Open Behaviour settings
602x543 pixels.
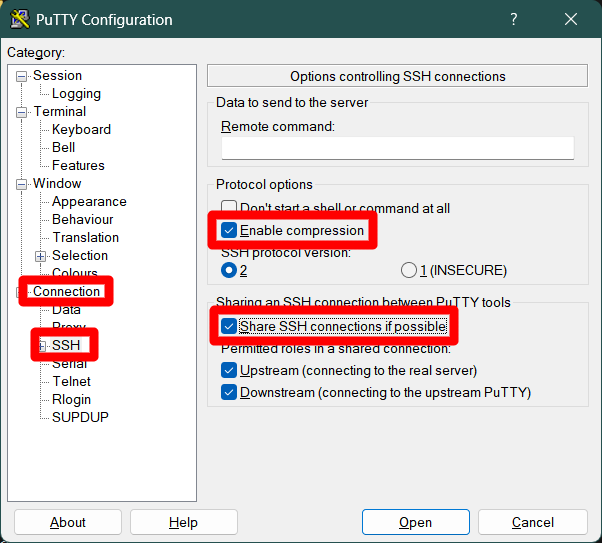pos(83,220)
